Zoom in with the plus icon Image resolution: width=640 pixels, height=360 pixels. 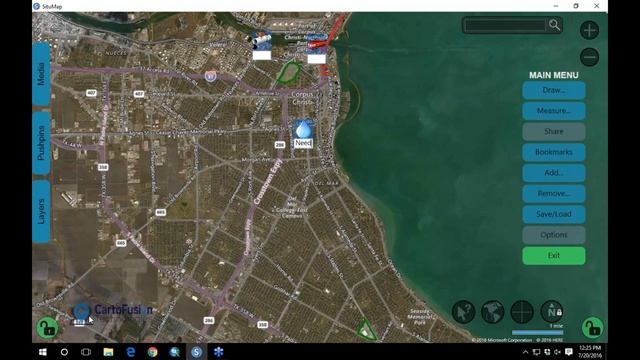click(589, 30)
